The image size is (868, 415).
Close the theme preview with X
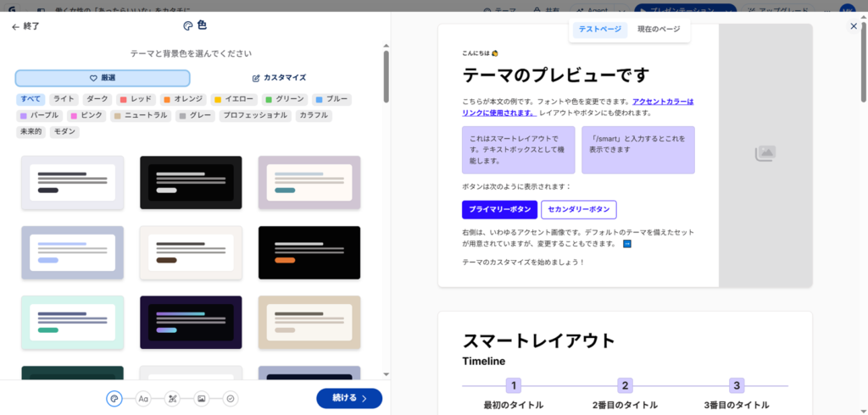[x=853, y=26]
